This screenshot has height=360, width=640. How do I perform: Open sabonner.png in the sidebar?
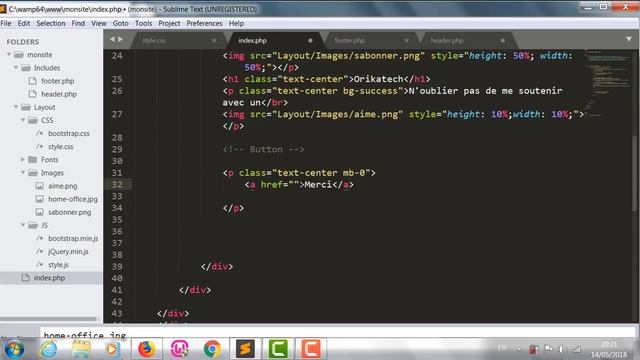click(69, 212)
